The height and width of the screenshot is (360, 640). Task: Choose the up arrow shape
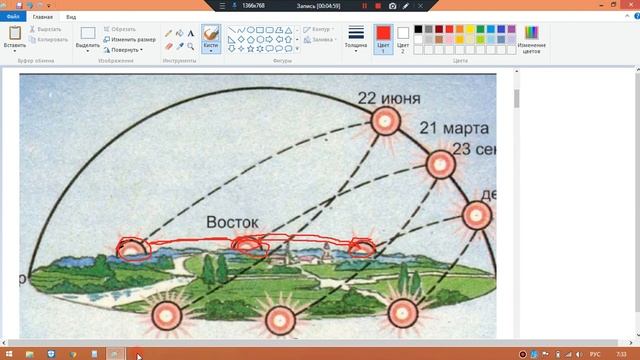tap(288, 40)
